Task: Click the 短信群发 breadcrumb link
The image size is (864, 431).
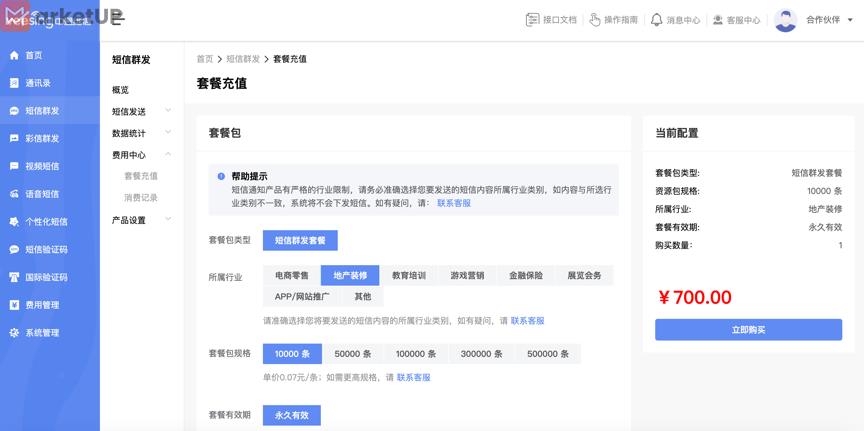Action: (x=243, y=59)
